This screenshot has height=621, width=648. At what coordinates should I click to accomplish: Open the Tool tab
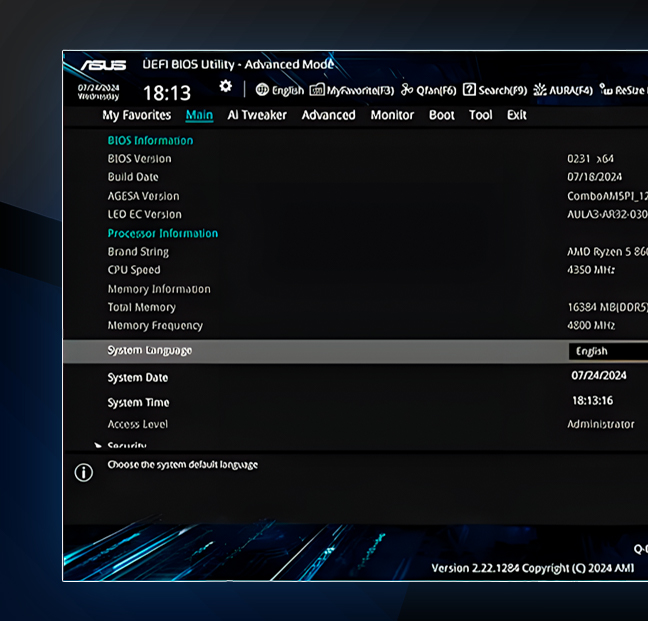pos(481,115)
